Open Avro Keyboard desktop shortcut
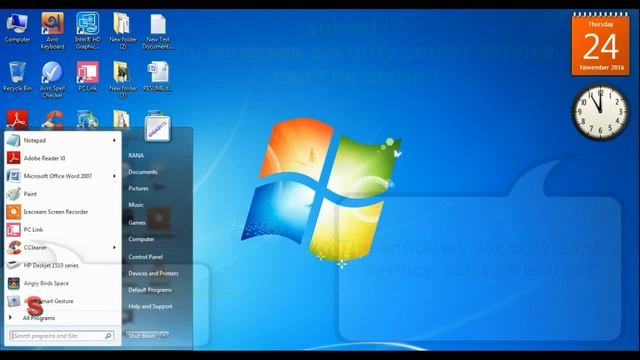This screenshot has width=640, height=360. click(52, 31)
